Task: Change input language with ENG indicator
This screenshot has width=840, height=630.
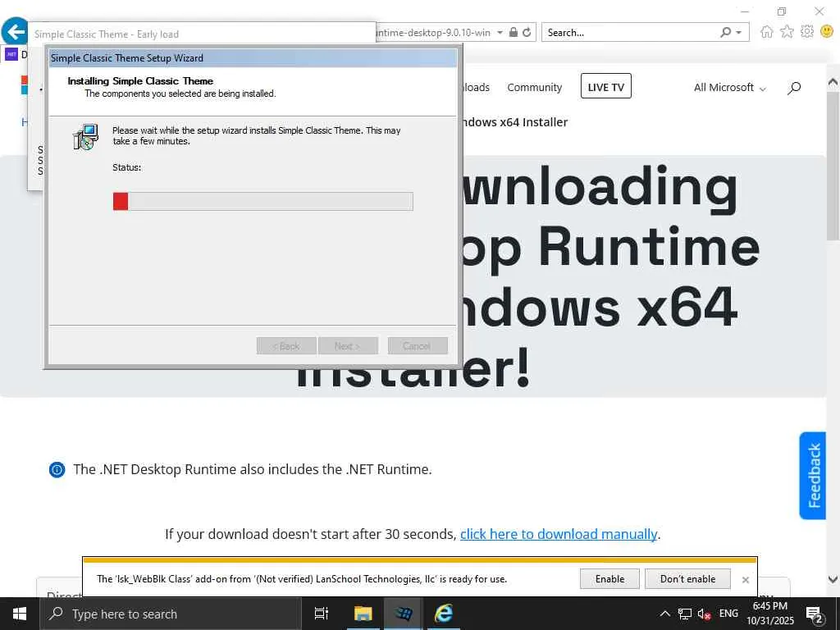Action: coord(728,614)
